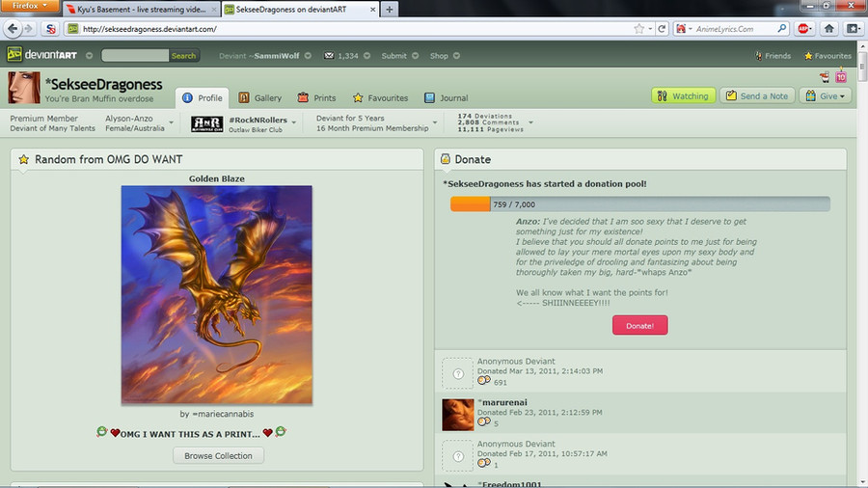Click the small badge icon left of cake

[825, 77]
